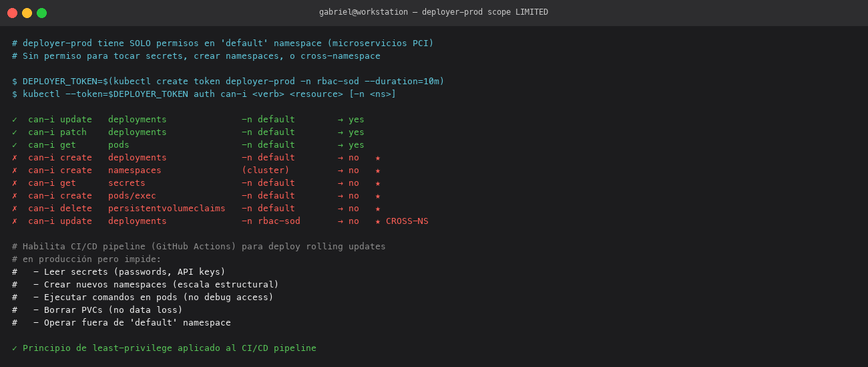Screen dimensions: 868x367
Task: Click the word 'persistentvolumeclaims'
Action: click(167, 209)
